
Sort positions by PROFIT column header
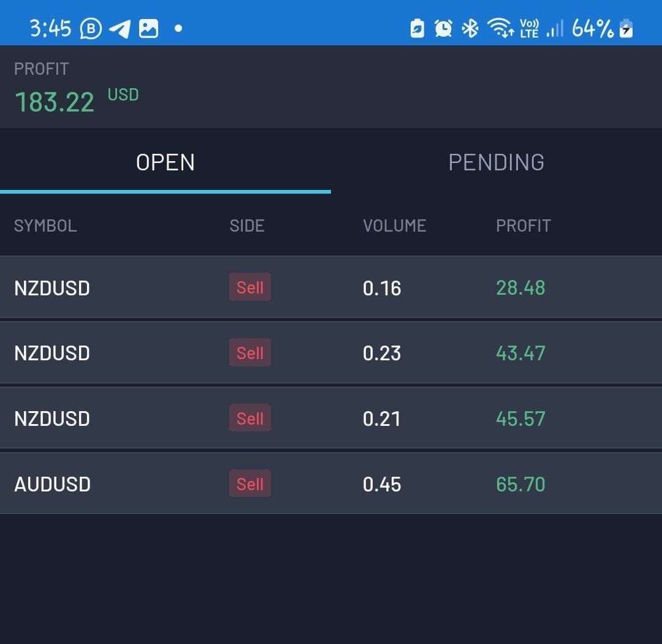tap(523, 225)
